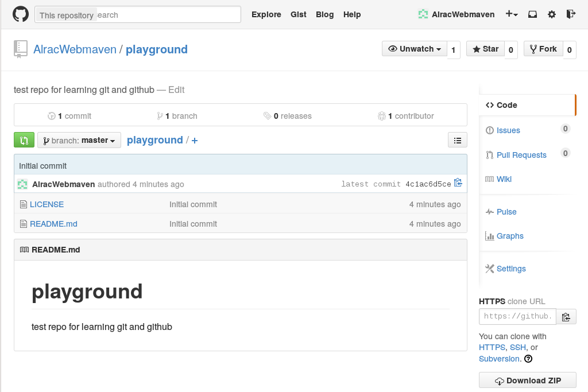Click AlracWebmaven author name in commit row
The height and width of the screenshot is (392, 588).
[63, 184]
